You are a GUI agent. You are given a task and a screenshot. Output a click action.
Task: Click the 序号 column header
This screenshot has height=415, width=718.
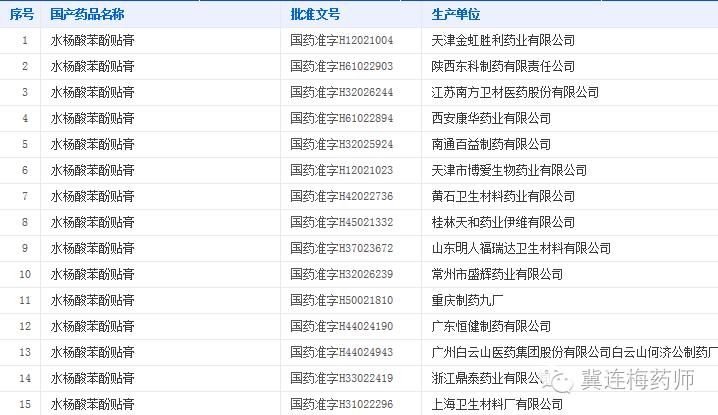(x=22, y=14)
